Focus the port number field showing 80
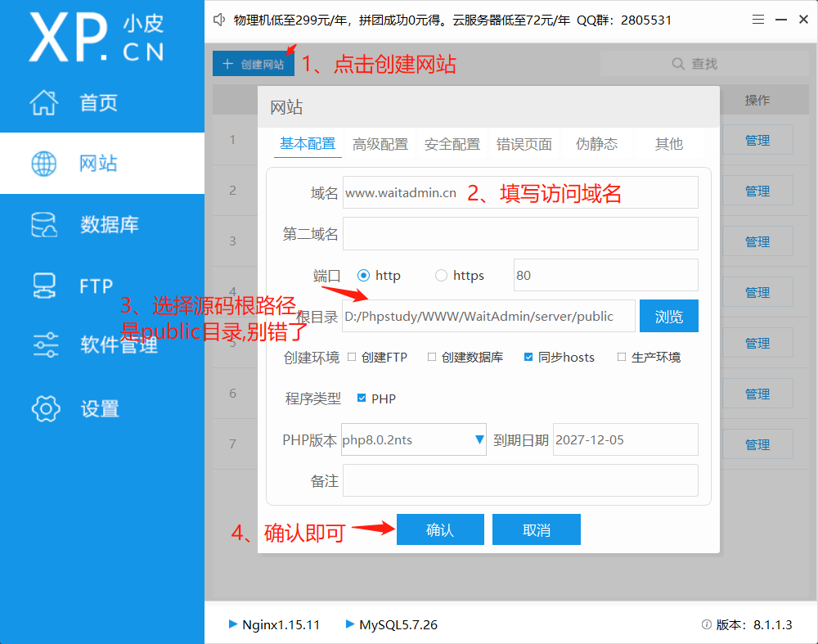This screenshot has height=644, width=818. click(605, 275)
